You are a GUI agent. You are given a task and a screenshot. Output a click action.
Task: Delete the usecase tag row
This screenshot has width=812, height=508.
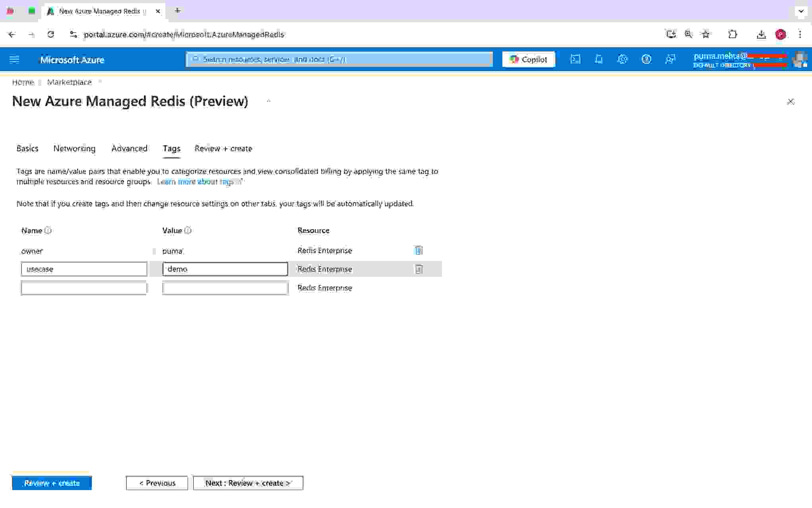[419, 269]
